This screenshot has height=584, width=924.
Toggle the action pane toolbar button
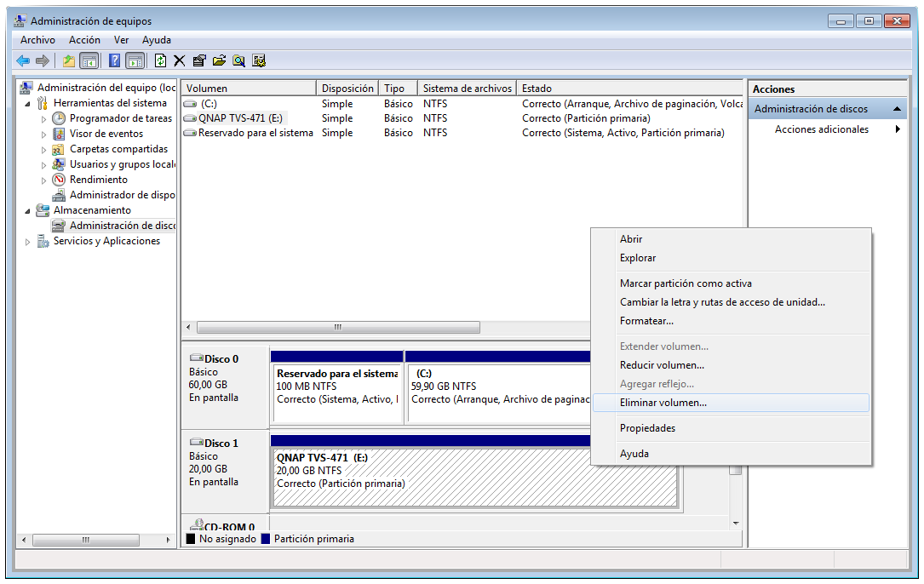[135, 60]
